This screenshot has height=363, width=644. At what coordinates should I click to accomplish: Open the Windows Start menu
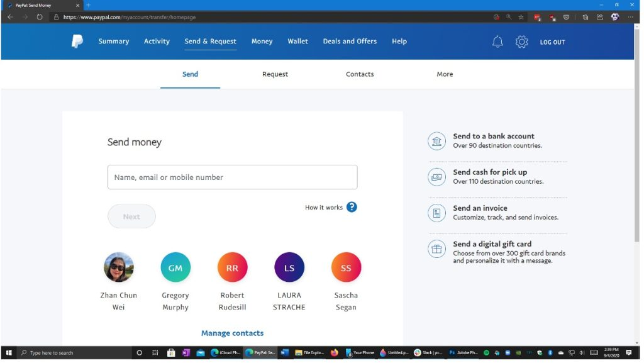(x=9, y=353)
